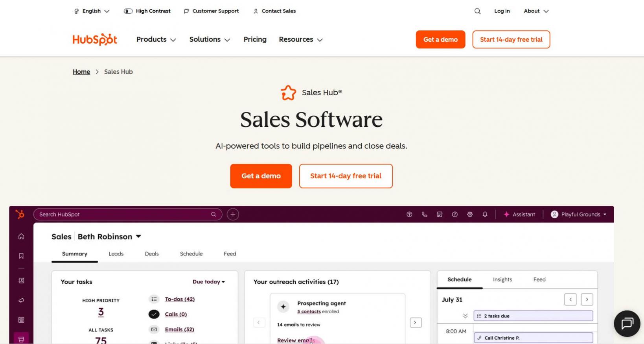Click the 2 tasks due schedule entry
This screenshot has width=644, height=344.
pos(533,316)
